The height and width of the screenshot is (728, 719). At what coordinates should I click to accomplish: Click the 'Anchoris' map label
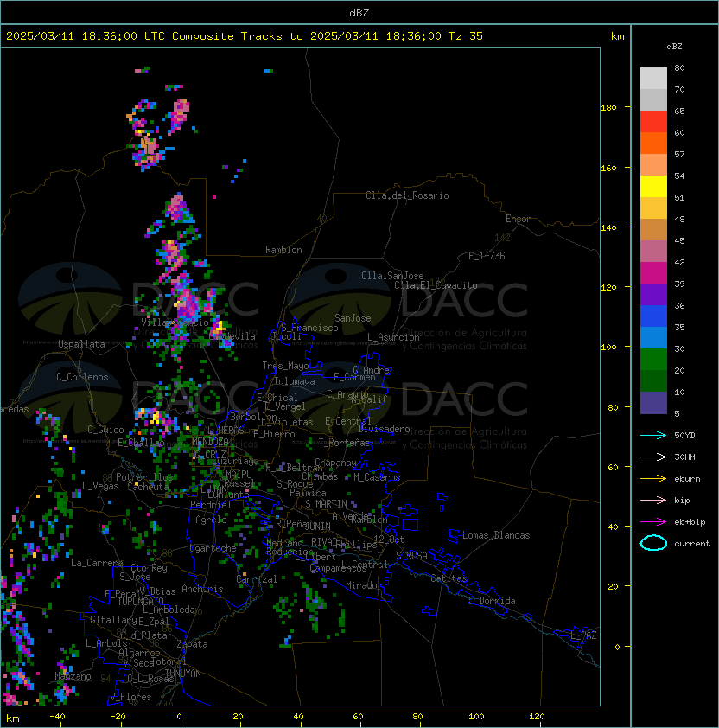[202, 589]
